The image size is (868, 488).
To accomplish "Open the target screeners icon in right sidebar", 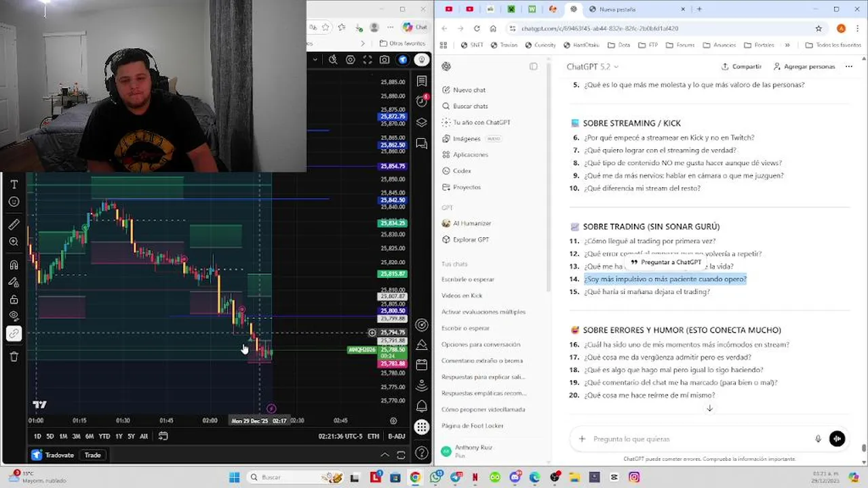I will tap(422, 325).
